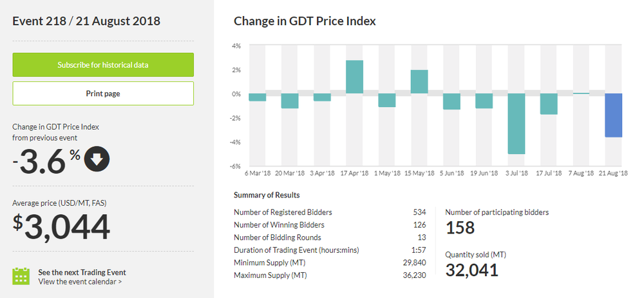This screenshot has height=298, width=644.
Task: Click the 20 Mar '18 chart bar
Action: (290, 101)
